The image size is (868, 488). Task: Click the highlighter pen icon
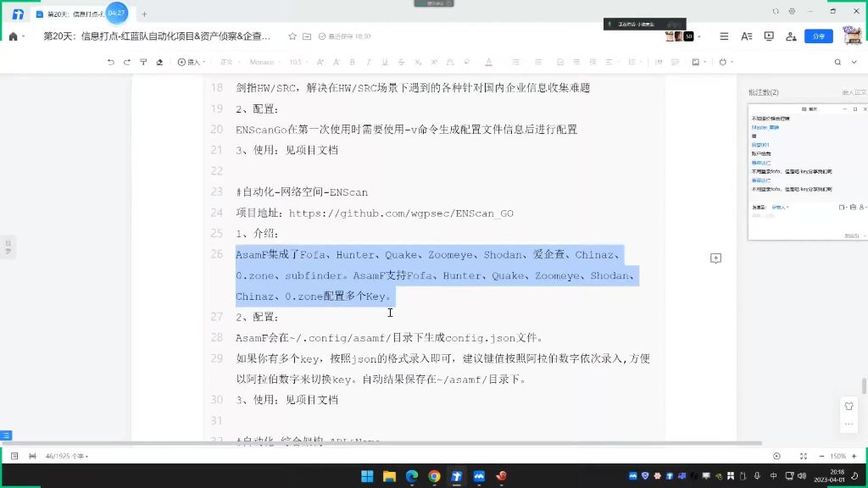[467, 62]
